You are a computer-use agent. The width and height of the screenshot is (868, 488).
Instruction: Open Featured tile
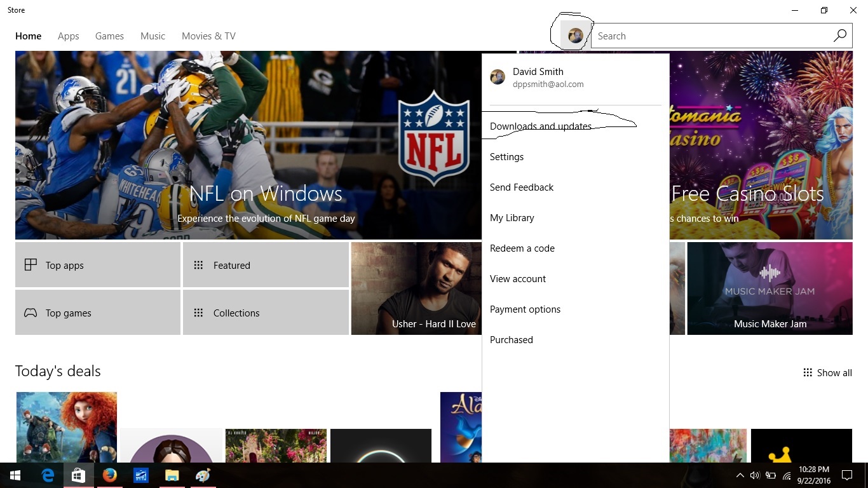click(266, 265)
